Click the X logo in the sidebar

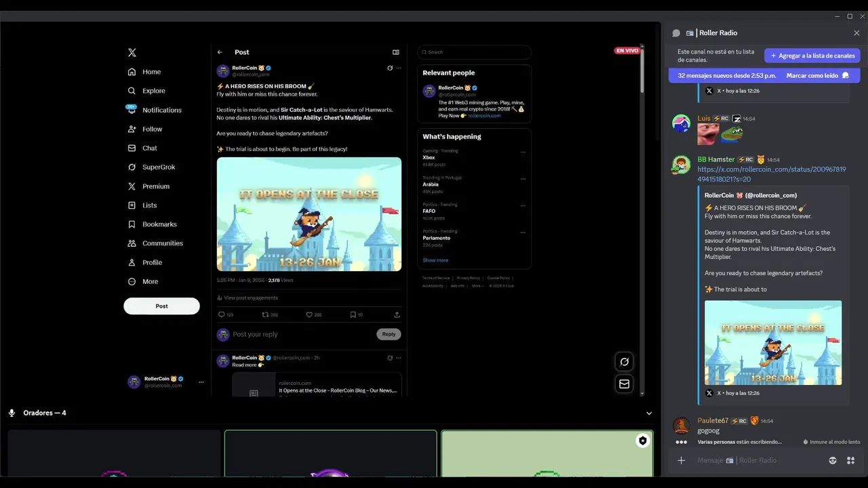coord(132,52)
